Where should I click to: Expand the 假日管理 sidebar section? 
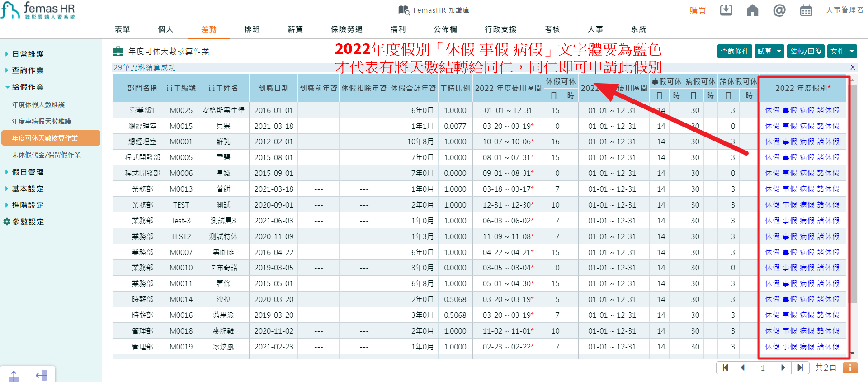coord(28,172)
